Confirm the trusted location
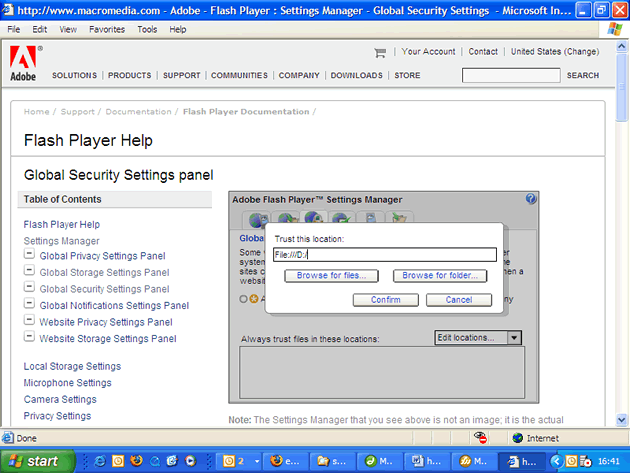This screenshot has height=473, width=630. pos(386,300)
